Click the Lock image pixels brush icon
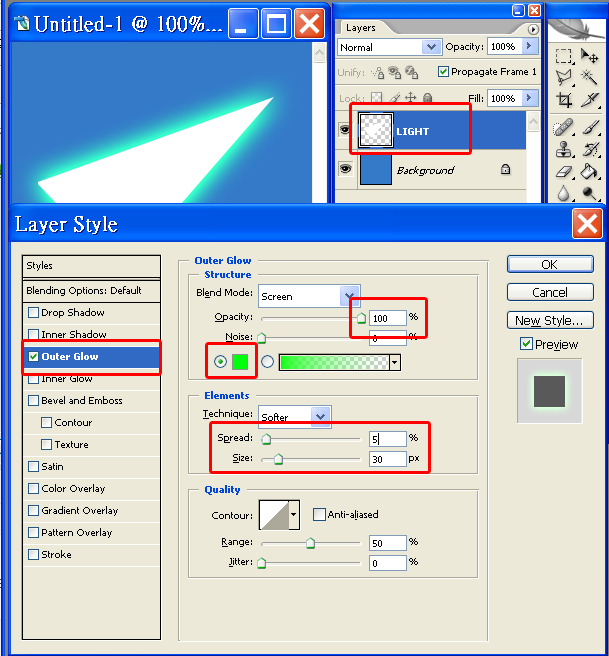The height and width of the screenshot is (656, 609). (x=394, y=98)
